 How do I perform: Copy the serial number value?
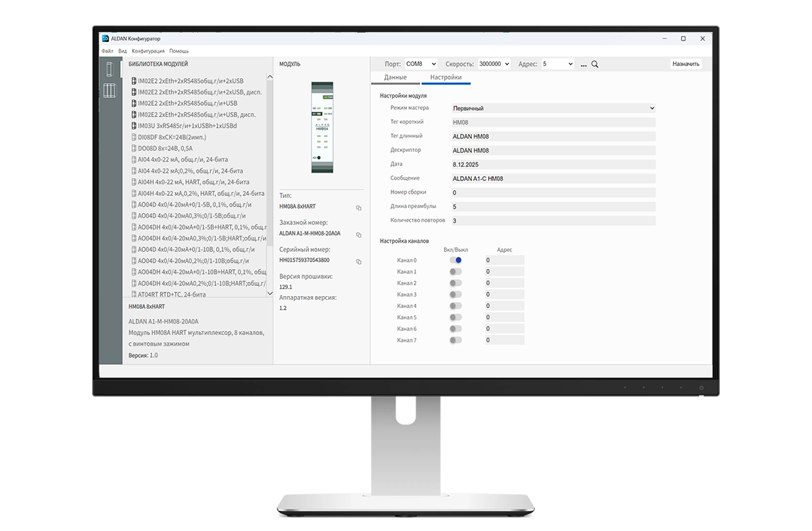click(359, 261)
